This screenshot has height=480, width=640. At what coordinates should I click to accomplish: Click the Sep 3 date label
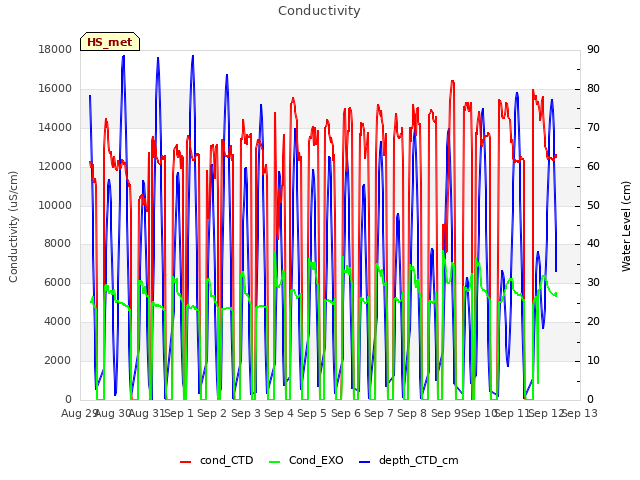tap(246, 413)
